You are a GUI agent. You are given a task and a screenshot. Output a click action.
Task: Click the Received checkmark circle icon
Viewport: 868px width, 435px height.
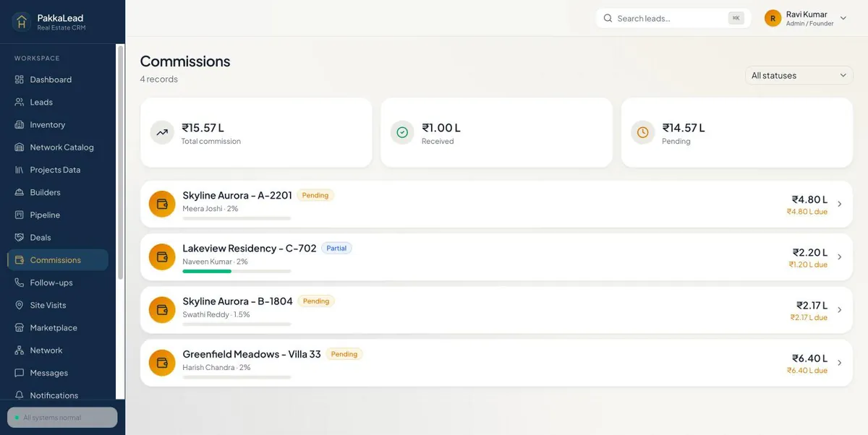pos(402,132)
